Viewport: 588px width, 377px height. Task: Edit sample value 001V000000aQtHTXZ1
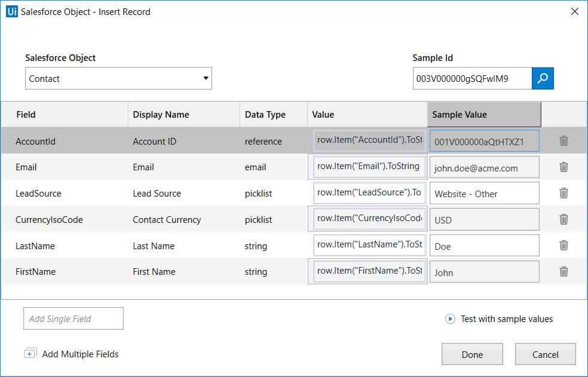(485, 141)
